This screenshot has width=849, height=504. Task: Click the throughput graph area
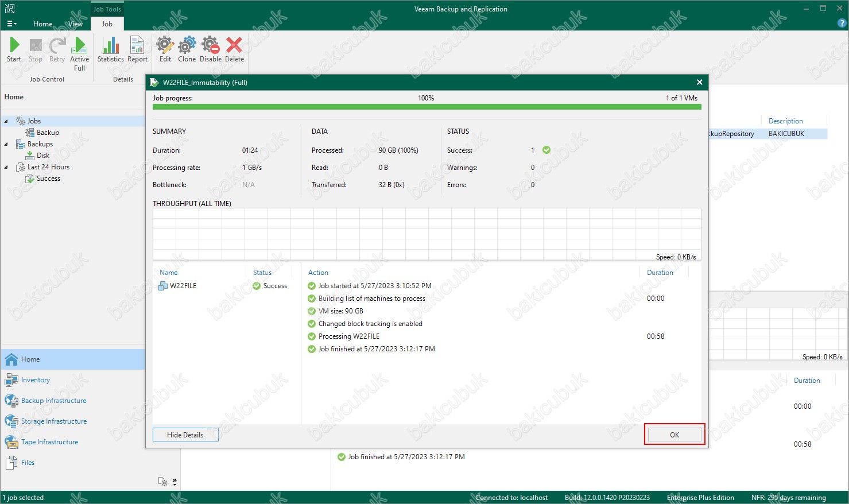[427, 234]
